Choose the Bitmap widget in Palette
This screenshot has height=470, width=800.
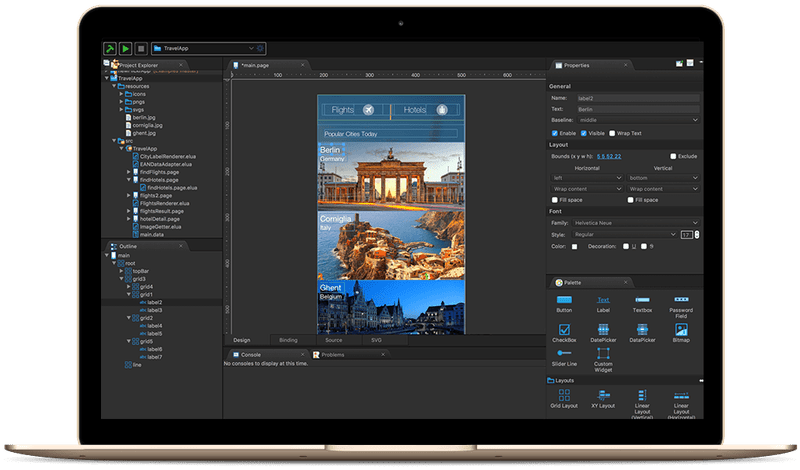[x=681, y=333]
